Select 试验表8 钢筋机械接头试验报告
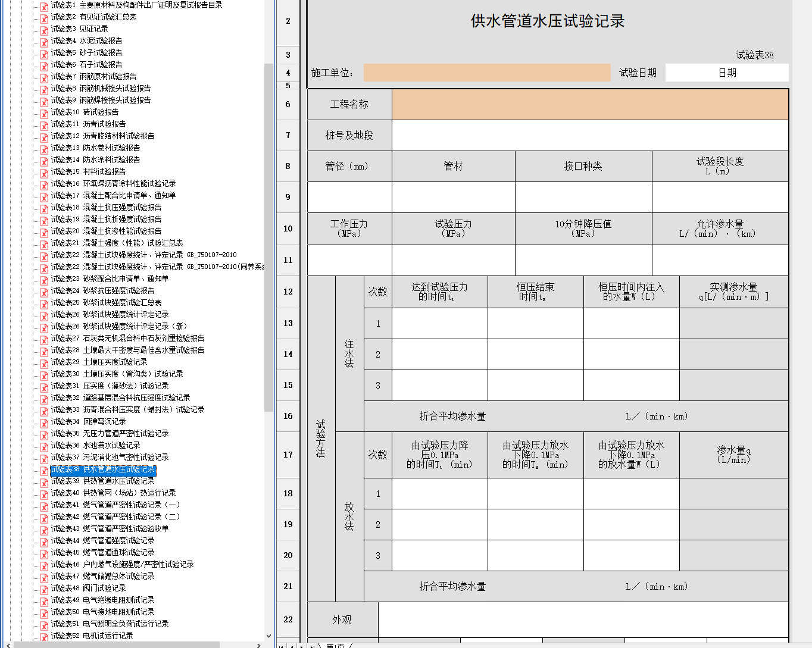 click(x=101, y=88)
